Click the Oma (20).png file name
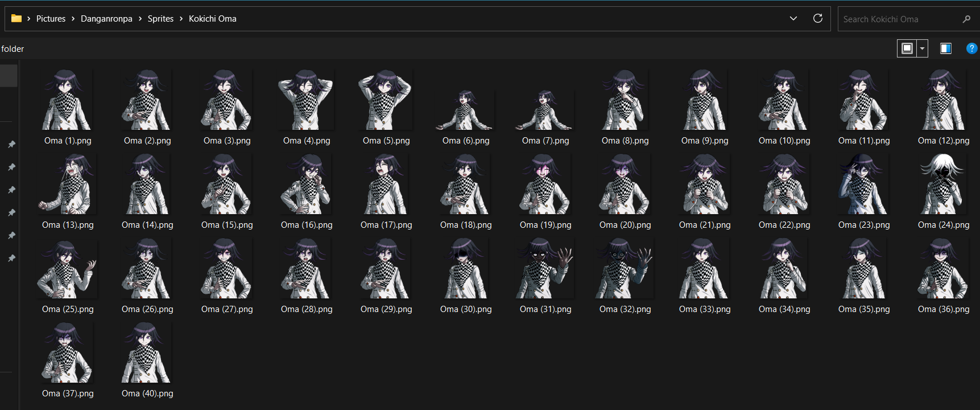Viewport: 980px width, 410px height. pos(625,225)
